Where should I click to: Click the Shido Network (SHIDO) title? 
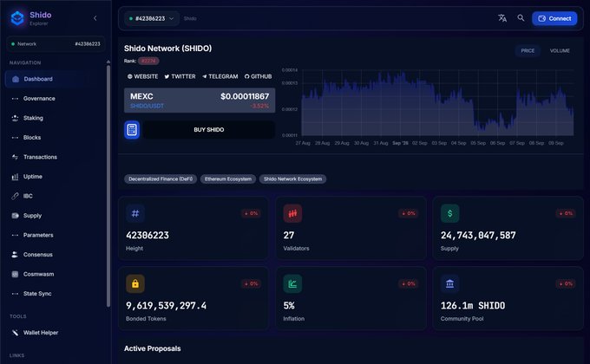tap(167, 49)
